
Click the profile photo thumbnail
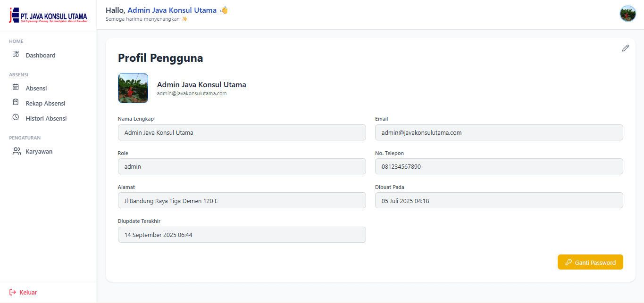pyautogui.click(x=133, y=88)
